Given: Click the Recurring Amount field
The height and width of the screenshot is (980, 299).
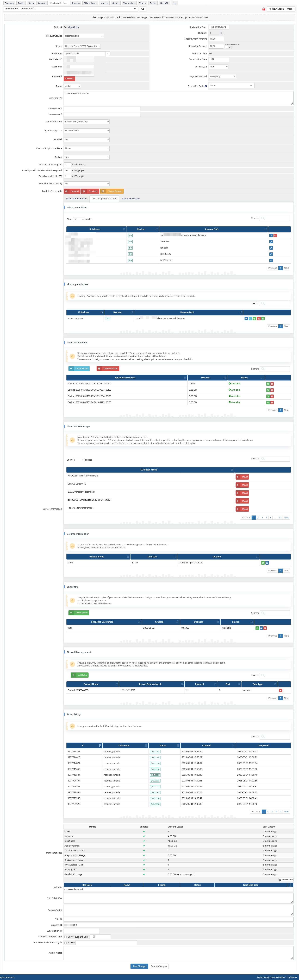Looking at the screenshot, I should coord(216,46).
